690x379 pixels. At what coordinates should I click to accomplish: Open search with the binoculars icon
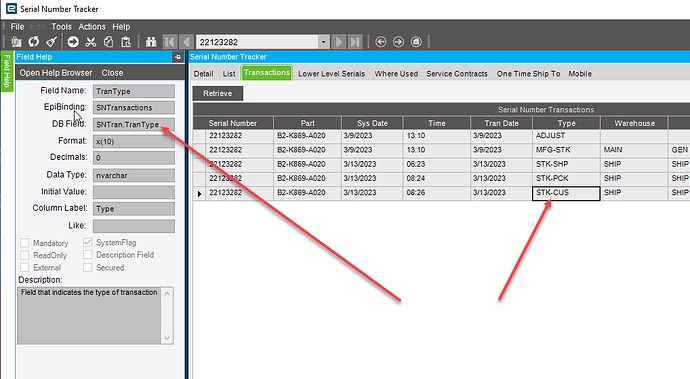click(x=151, y=42)
